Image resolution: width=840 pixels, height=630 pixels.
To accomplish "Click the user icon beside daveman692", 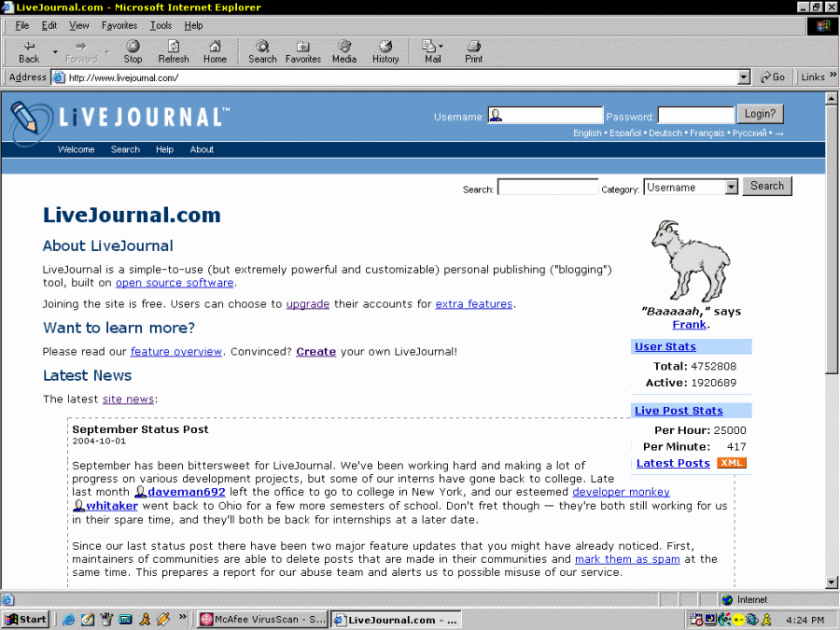I will (140, 492).
